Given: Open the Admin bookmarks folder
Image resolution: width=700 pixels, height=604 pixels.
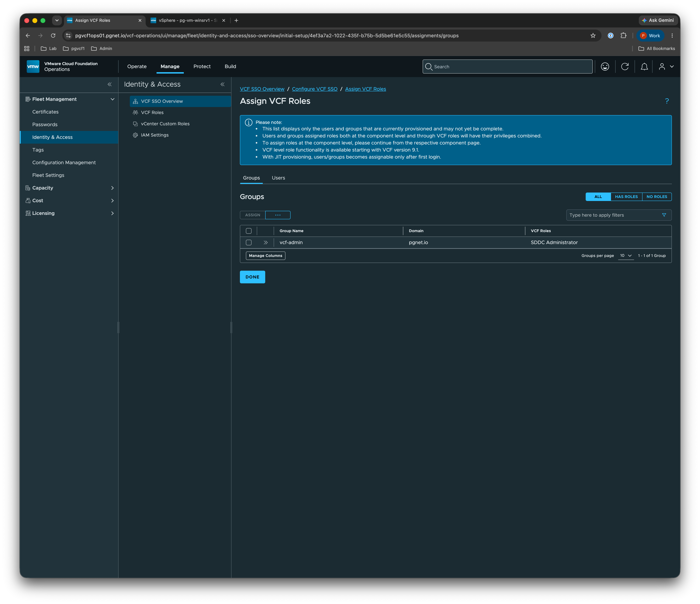Looking at the screenshot, I should tap(102, 49).
